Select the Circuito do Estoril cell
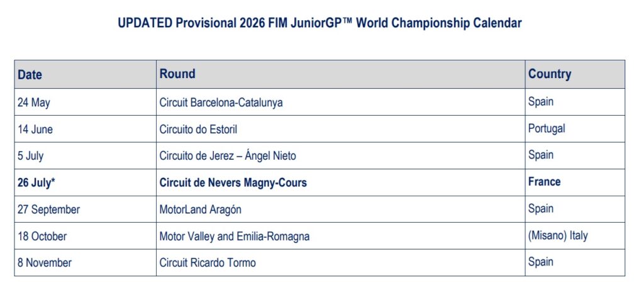The width and height of the screenshot is (644, 290). coord(198,129)
